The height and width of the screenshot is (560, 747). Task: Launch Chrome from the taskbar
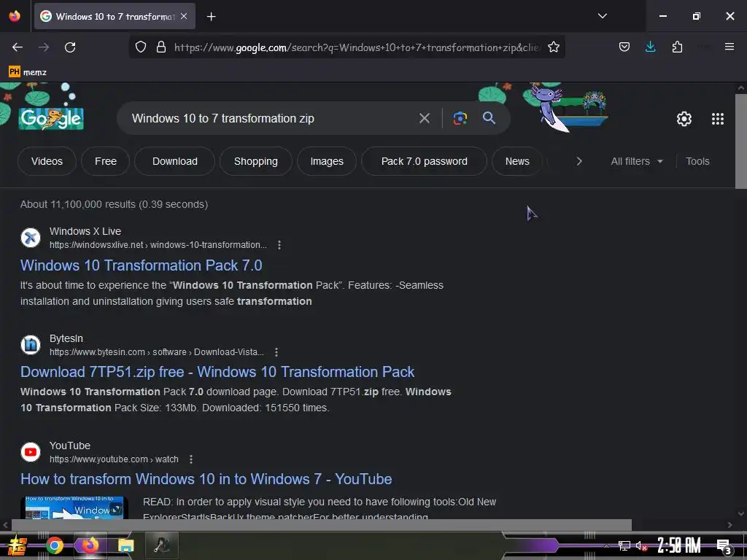point(54,545)
